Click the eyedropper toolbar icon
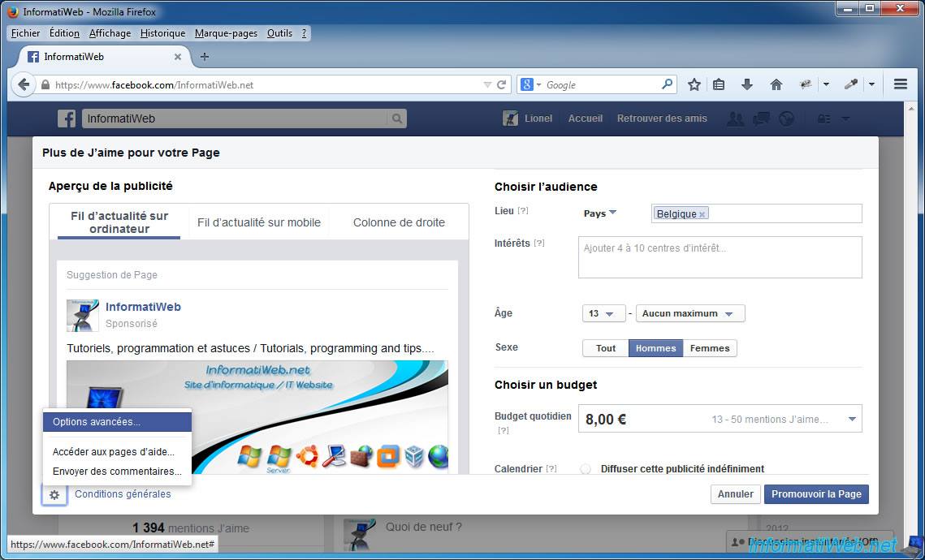This screenshot has width=925, height=560. [x=850, y=85]
